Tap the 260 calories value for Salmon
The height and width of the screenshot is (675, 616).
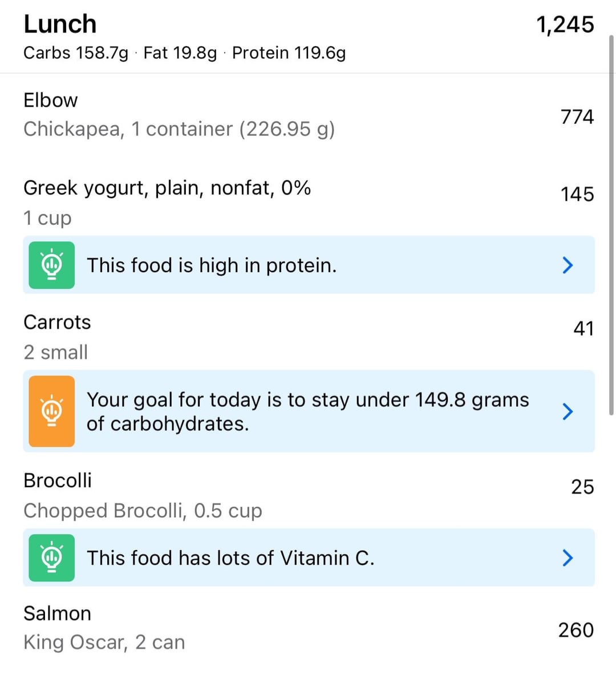[x=576, y=630]
